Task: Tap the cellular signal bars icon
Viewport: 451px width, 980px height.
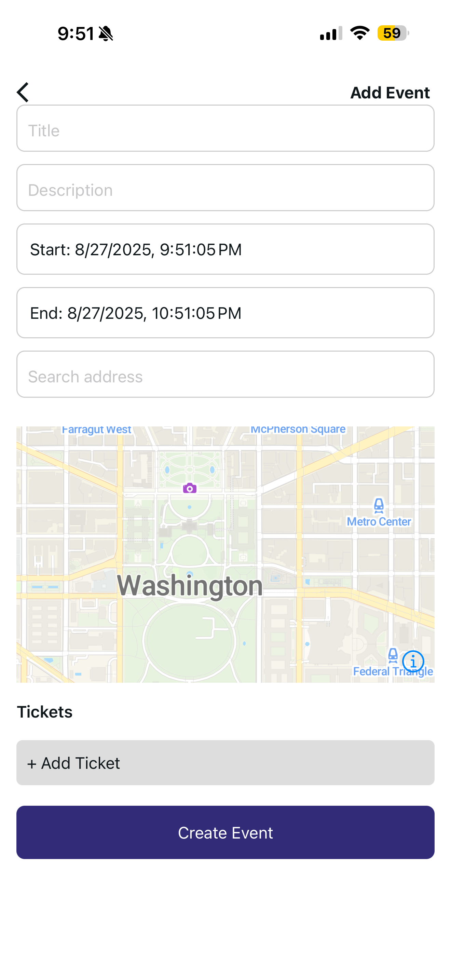Action: coord(331,33)
